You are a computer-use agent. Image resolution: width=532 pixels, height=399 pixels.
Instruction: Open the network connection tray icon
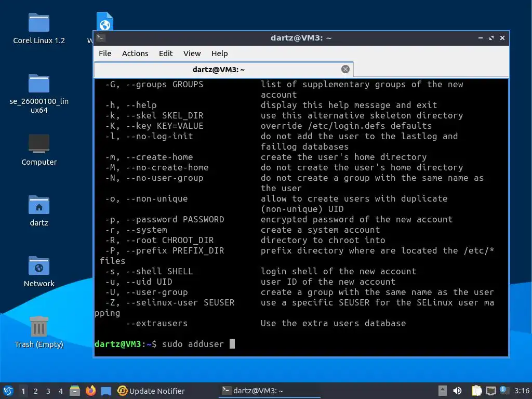coord(490,391)
